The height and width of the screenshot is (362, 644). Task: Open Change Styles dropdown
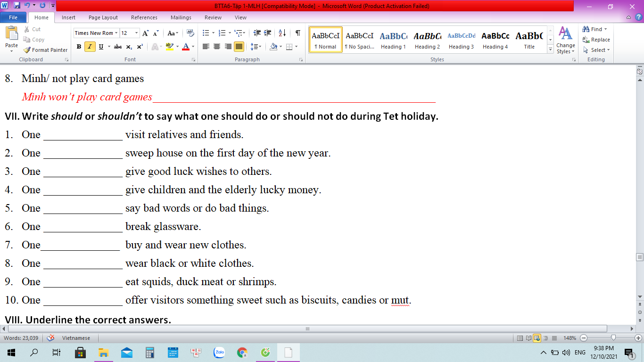tap(565, 40)
